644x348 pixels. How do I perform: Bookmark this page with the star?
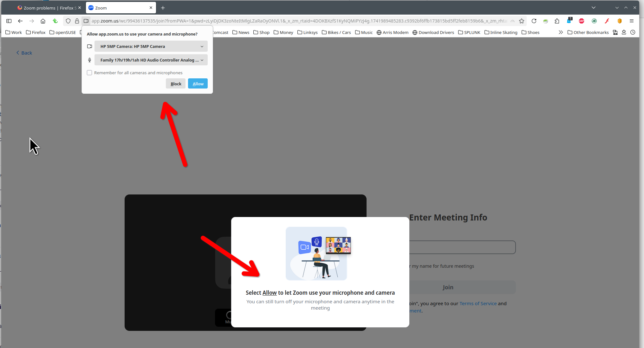point(522,21)
